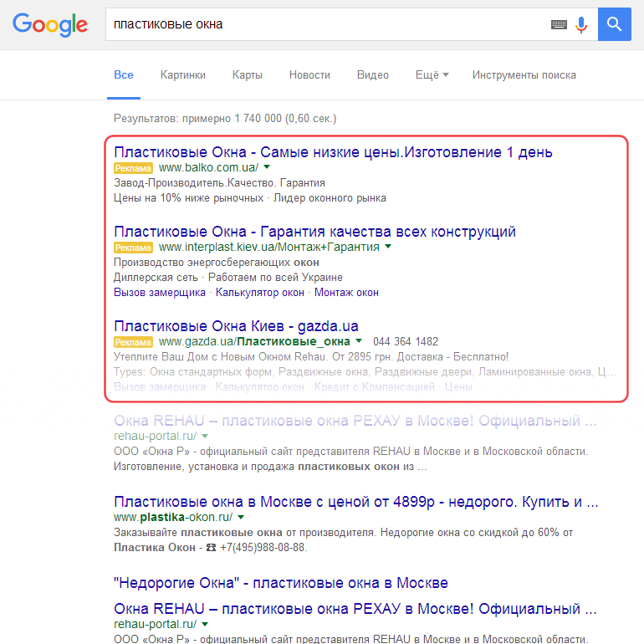Start voice search with microphone icon
This screenshot has height=644, width=644.
tap(581, 24)
